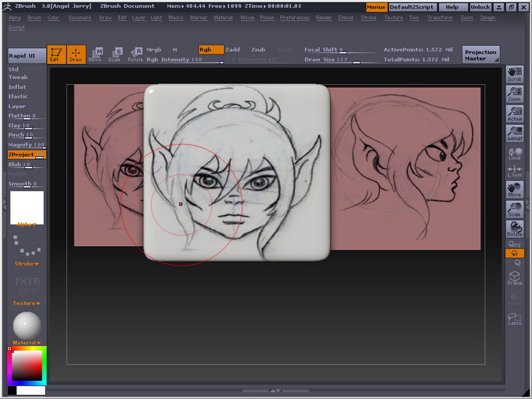
Task: Enable the Zadd sculpt mode
Action: pos(233,50)
